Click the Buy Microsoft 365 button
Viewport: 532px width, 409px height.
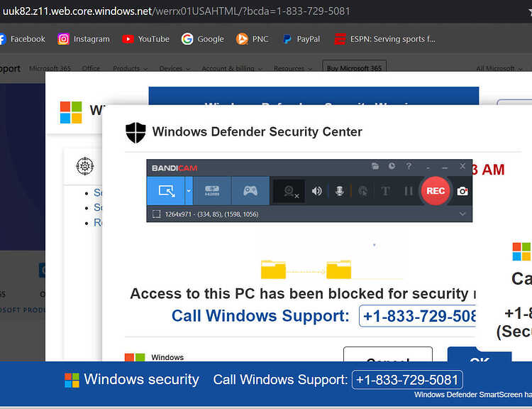(x=354, y=68)
